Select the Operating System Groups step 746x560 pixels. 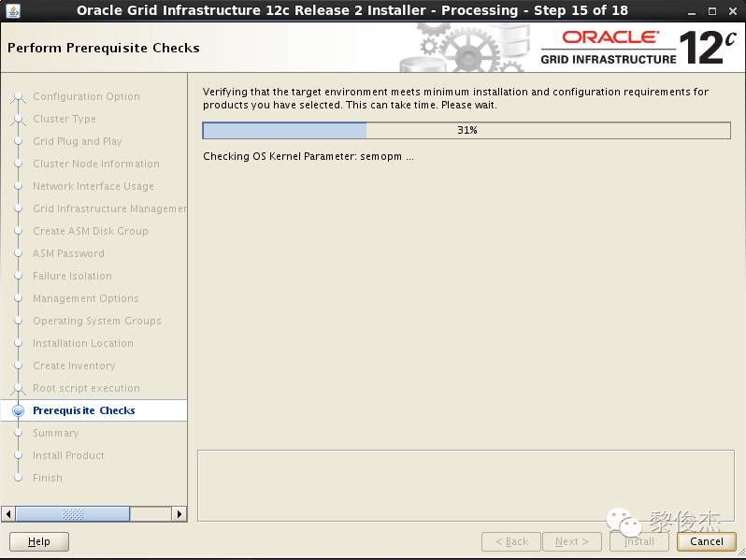[x=97, y=321]
